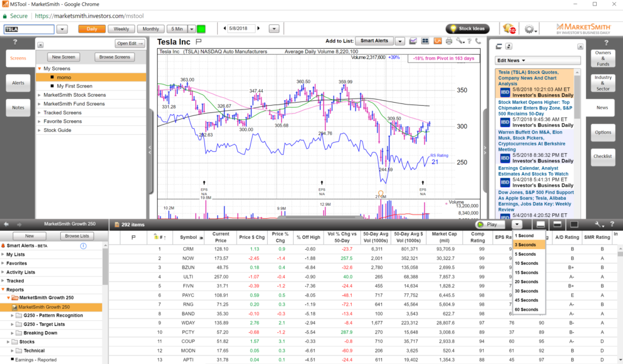Screen dimensions: 623x364
Task: Open the symbol history dropdown
Action: click(62, 29)
